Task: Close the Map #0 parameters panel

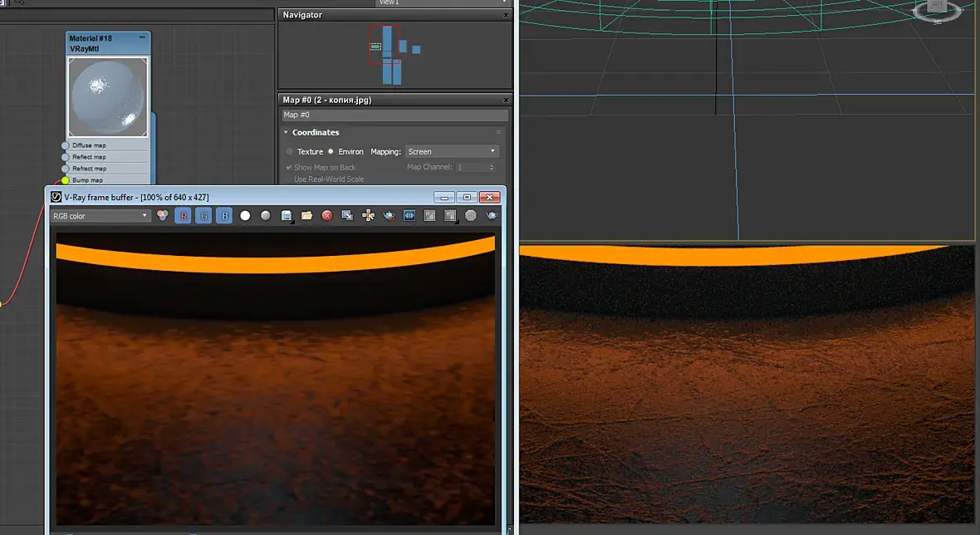Action: (507, 100)
